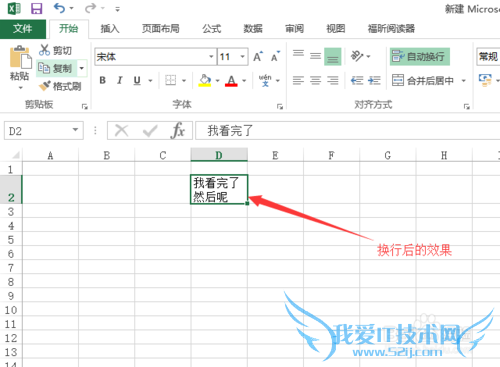Open the underline style dropdown arrow
Screen dimensions: 500x367
[150, 80]
